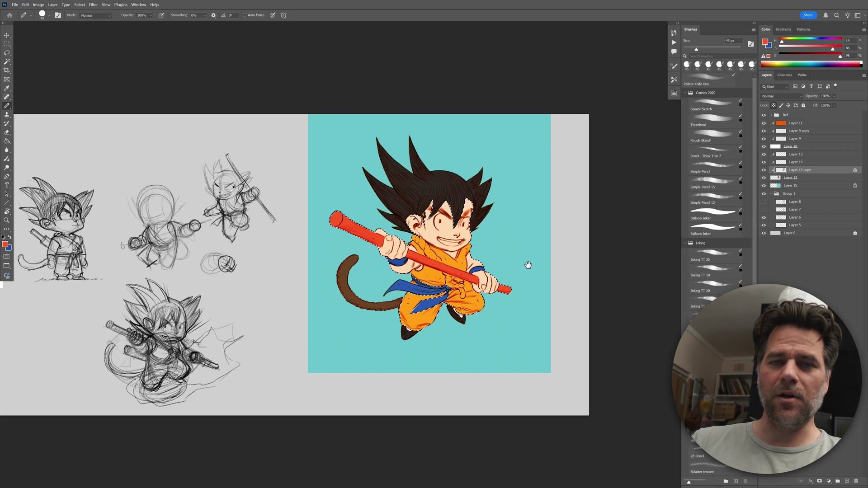Toggle visibility of Layer 0
Viewport: 868px width, 488px height.
pyautogui.click(x=764, y=233)
